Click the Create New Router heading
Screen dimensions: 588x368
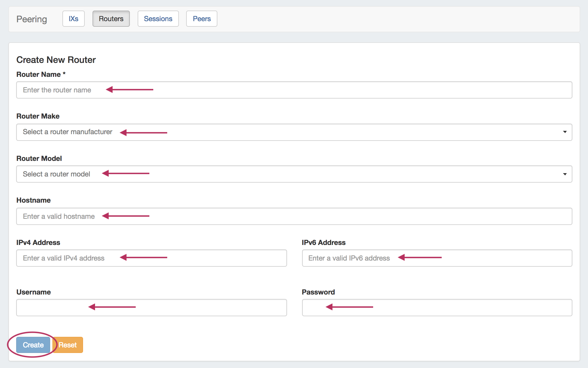[56, 60]
